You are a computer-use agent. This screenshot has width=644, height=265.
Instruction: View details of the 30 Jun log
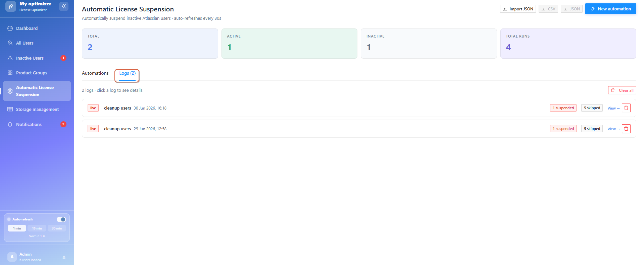pyautogui.click(x=613, y=108)
